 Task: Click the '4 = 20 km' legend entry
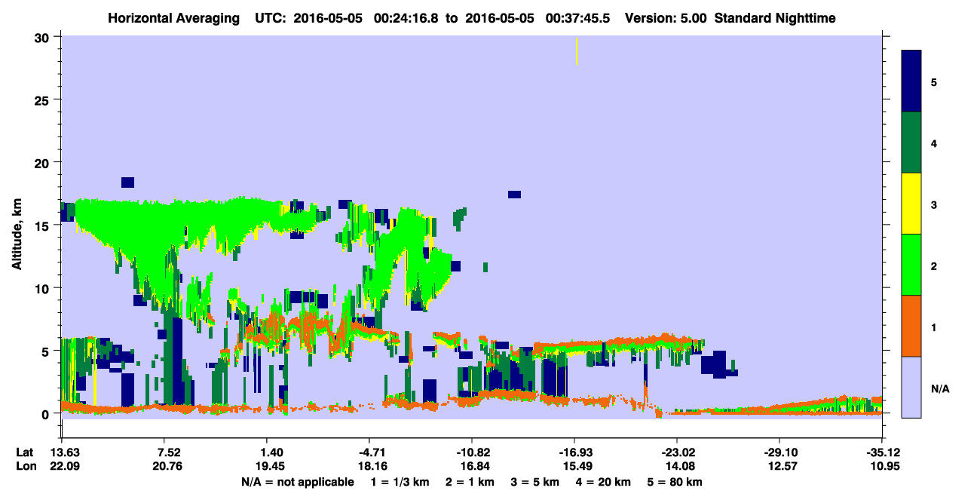tap(604, 481)
